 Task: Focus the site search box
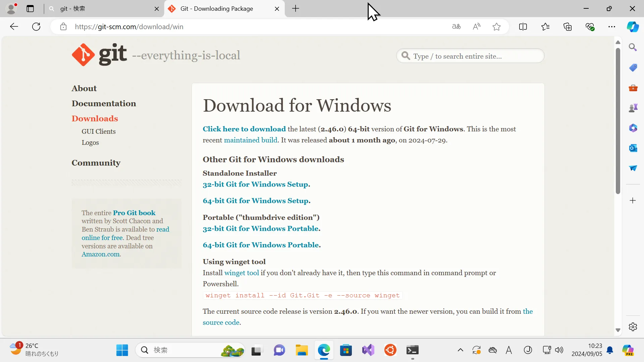click(x=470, y=56)
